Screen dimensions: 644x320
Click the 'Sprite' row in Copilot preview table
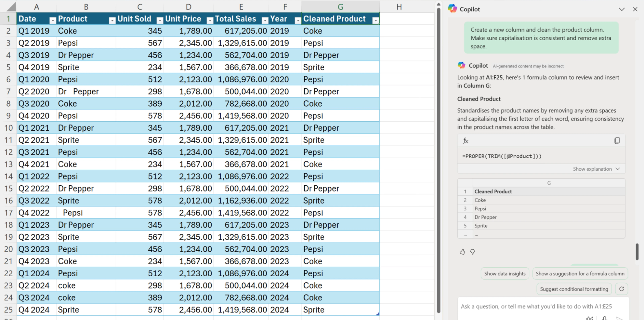[541, 226]
